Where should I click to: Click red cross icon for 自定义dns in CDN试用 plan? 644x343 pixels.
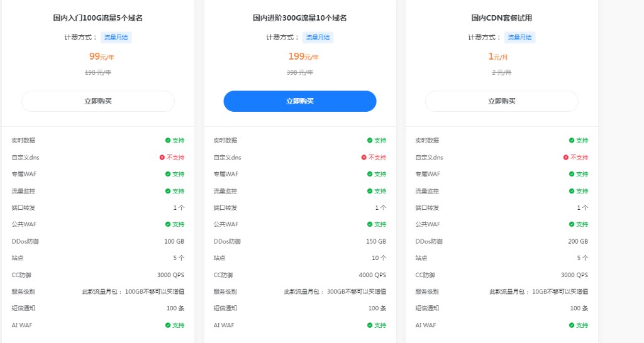click(x=566, y=157)
